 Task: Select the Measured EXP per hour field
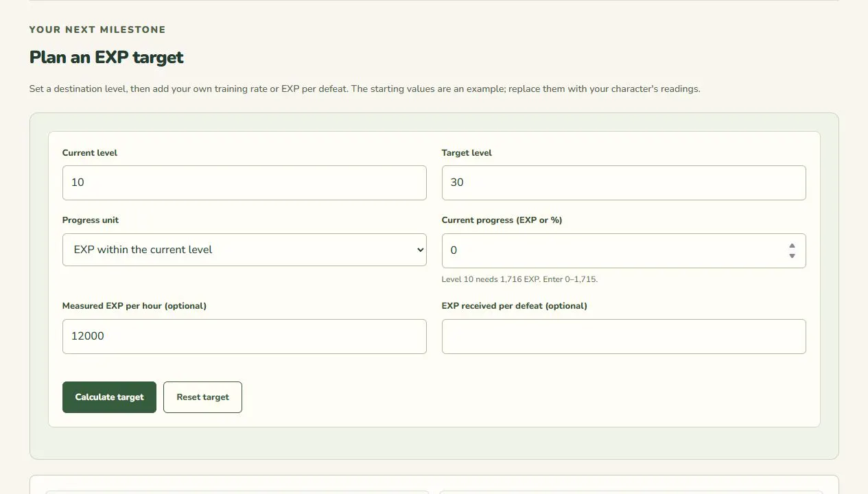pos(244,336)
